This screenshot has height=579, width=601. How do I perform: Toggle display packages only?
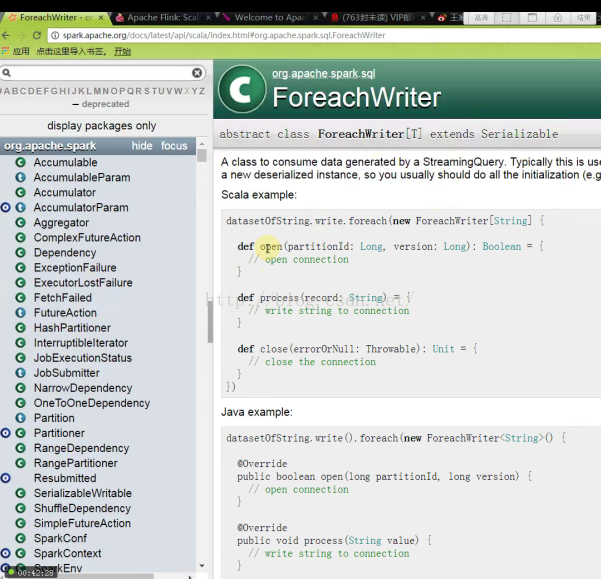pyautogui.click(x=102, y=126)
